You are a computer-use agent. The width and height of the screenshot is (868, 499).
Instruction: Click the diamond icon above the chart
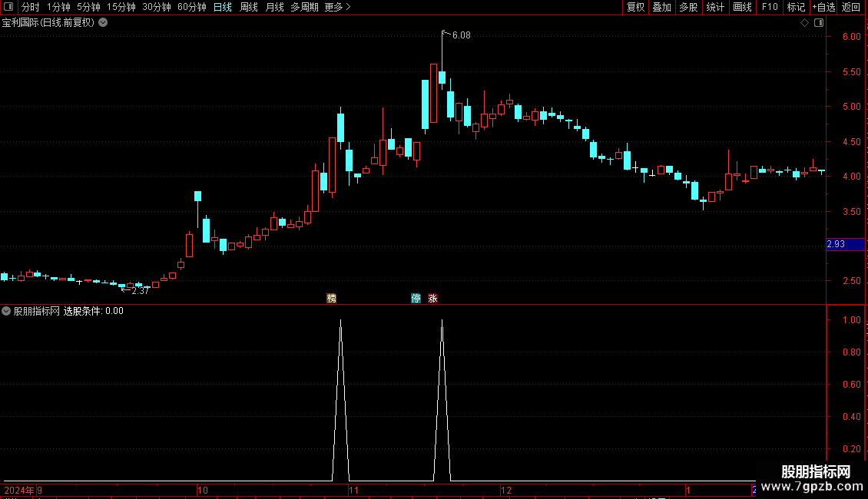(x=805, y=23)
